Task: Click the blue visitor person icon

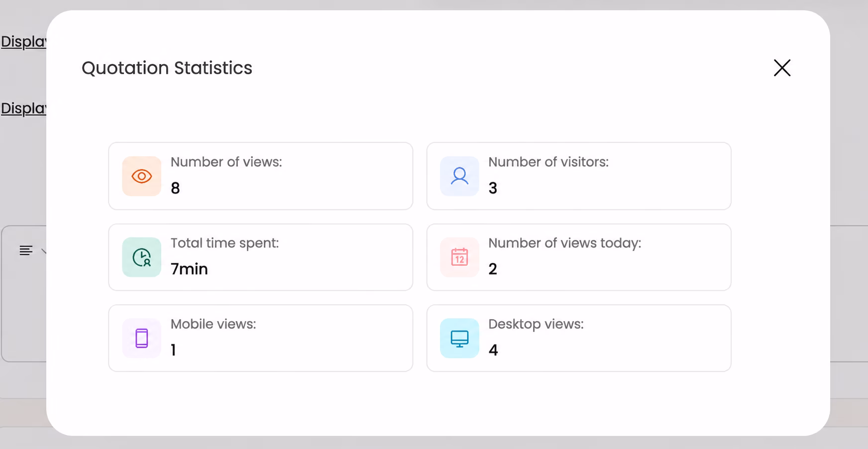Action: click(459, 176)
